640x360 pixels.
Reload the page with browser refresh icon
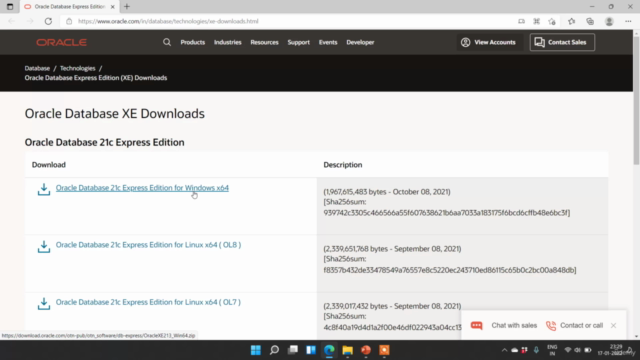pyautogui.click(x=48, y=21)
